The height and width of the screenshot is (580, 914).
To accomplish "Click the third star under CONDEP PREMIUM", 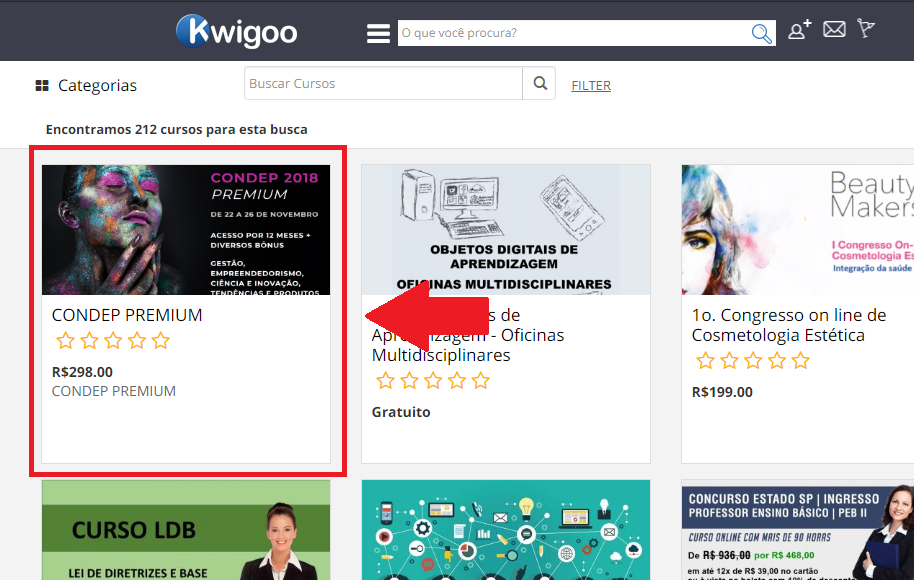I will (113, 340).
